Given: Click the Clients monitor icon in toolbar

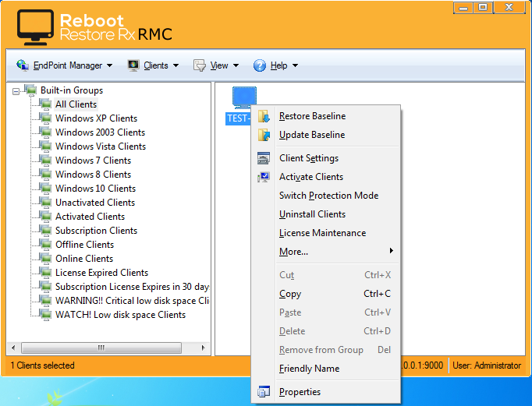Looking at the screenshot, I should 133,65.
